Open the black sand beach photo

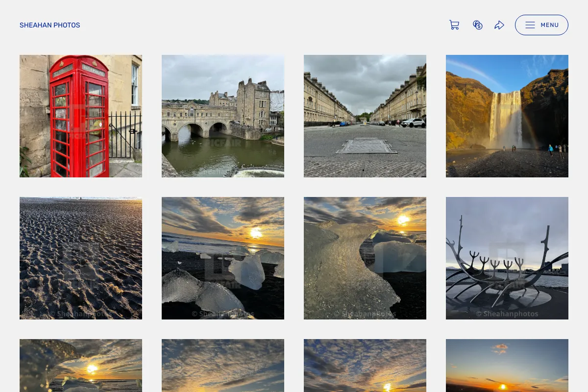(81, 258)
